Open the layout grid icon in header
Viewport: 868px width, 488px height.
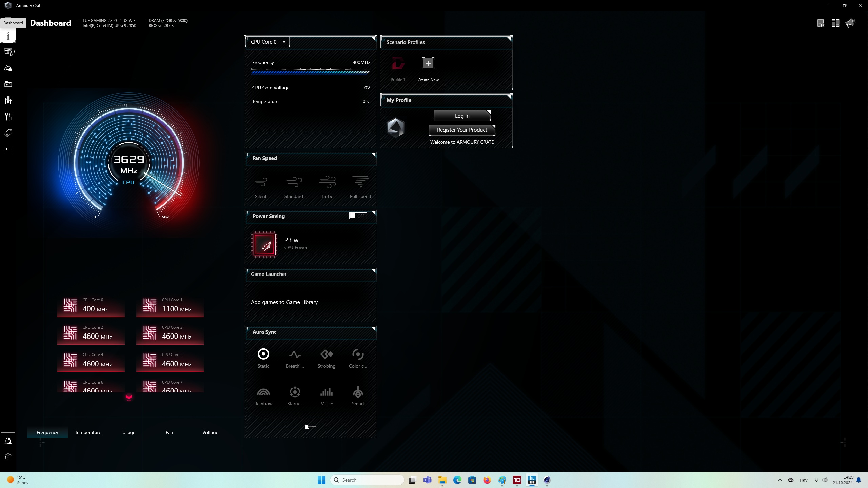pyautogui.click(x=835, y=23)
